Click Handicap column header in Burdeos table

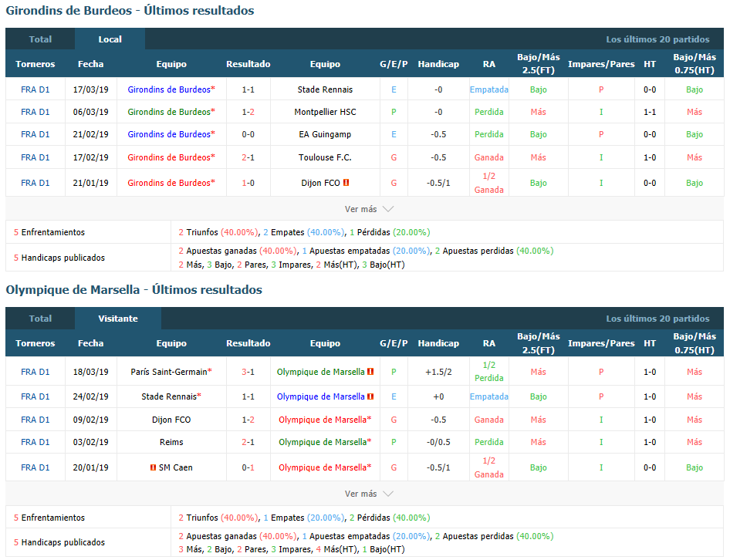pyautogui.click(x=438, y=64)
